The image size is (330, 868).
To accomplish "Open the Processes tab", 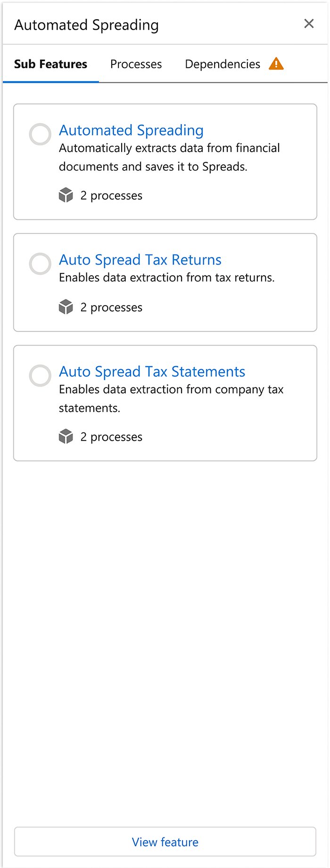I will pyautogui.click(x=136, y=64).
